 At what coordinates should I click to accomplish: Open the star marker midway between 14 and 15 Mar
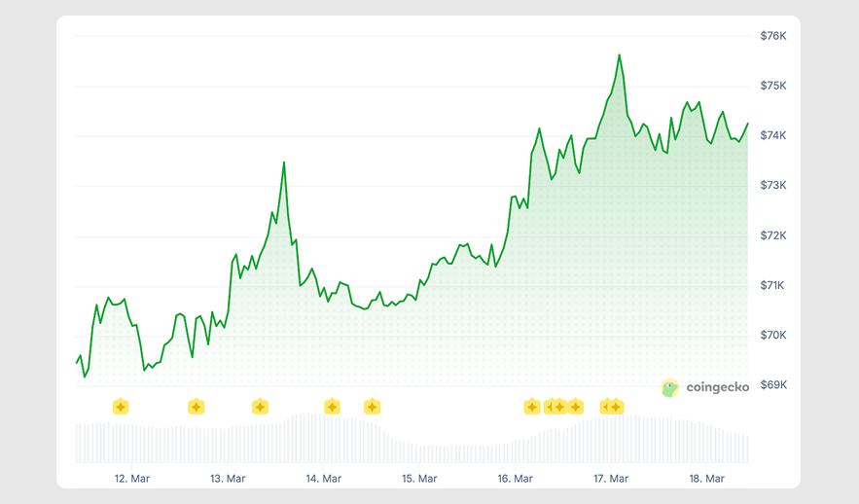pos(372,407)
